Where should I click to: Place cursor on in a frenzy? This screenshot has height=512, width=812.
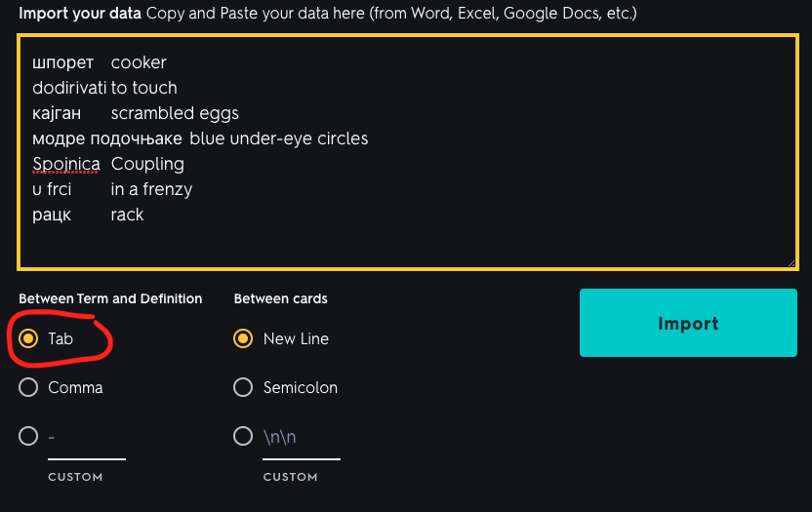pos(151,189)
